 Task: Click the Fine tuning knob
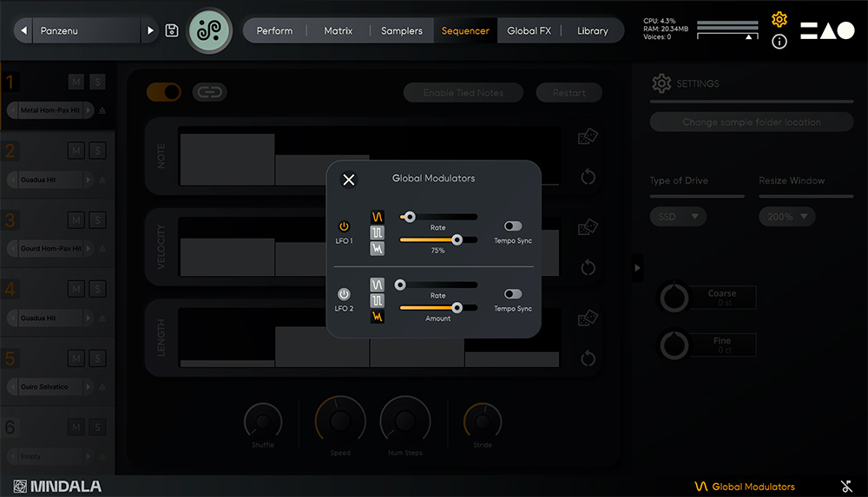pyautogui.click(x=674, y=345)
